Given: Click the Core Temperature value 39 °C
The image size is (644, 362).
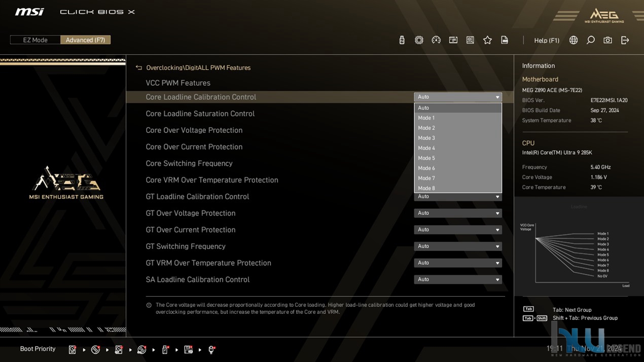Looking at the screenshot, I should click(x=596, y=188).
